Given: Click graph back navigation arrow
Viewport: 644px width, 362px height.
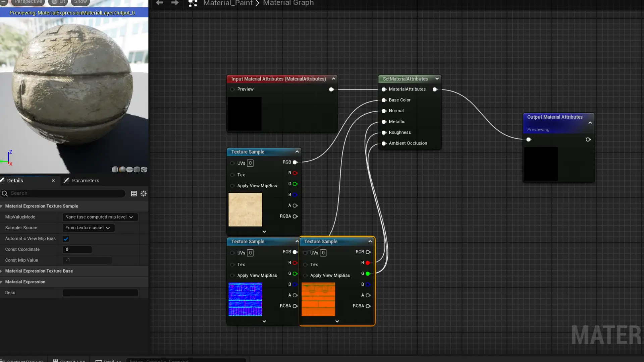Looking at the screenshot, I should pos(160,3).
